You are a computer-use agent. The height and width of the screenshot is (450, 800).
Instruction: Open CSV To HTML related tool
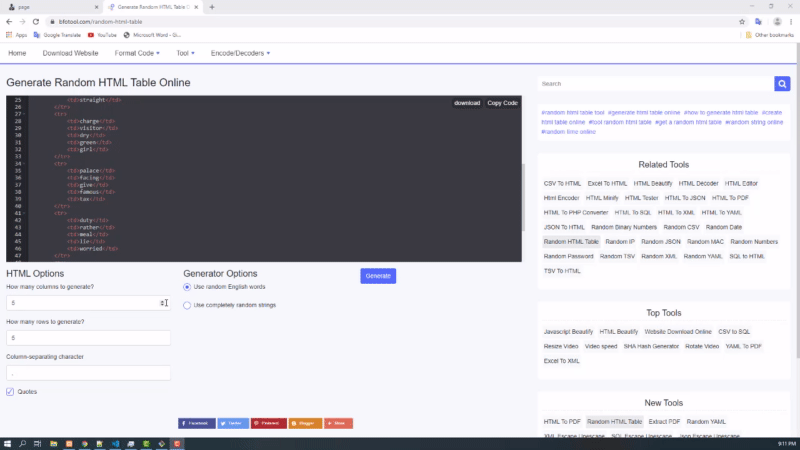coord(562,184)
